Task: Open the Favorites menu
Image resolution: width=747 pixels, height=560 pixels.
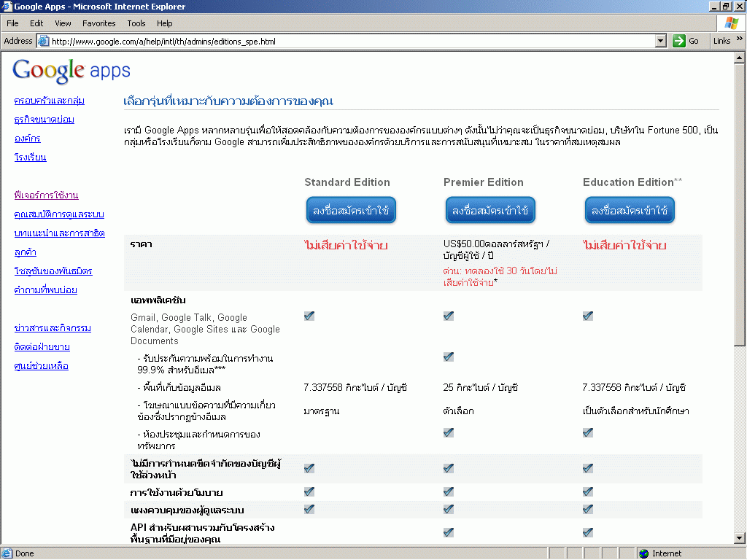Action: coord(98,23)
